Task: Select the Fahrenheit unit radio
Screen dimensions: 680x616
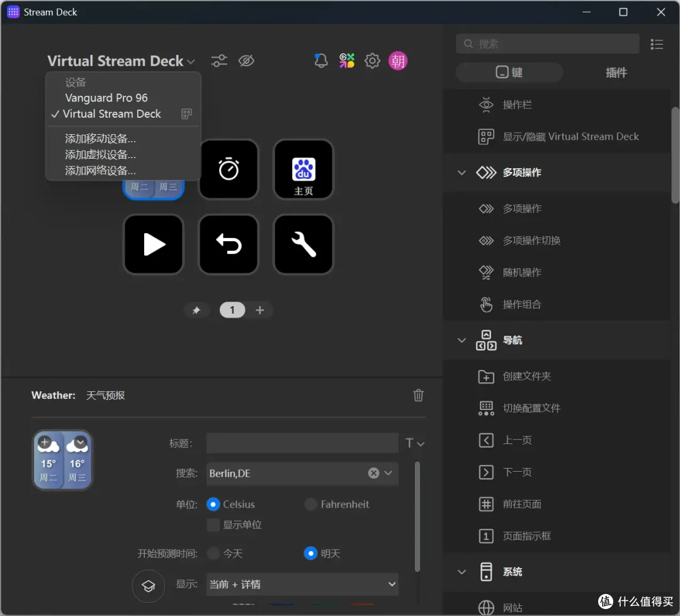Action: [x=310, y=504]
